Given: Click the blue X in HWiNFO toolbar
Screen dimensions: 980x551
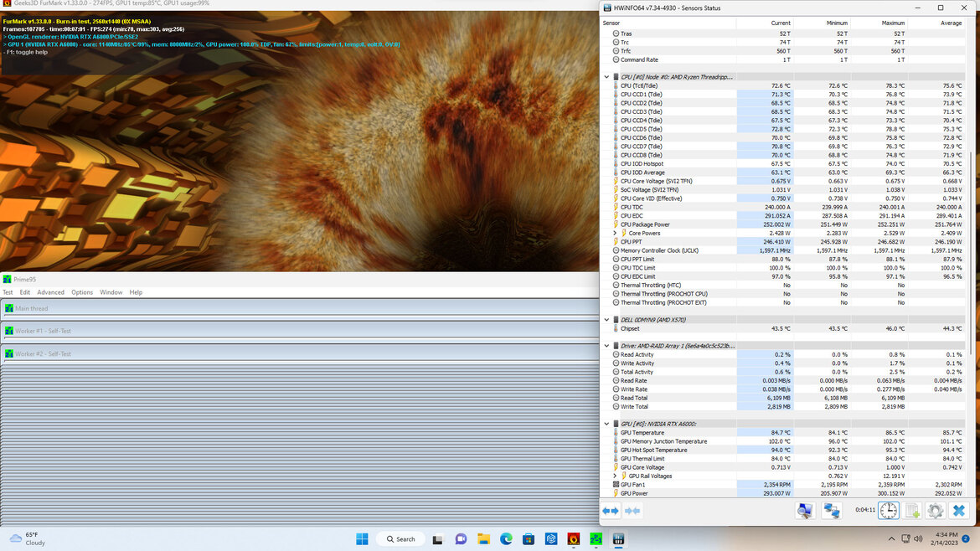Looking at the screenshot, I should [959, 511].
